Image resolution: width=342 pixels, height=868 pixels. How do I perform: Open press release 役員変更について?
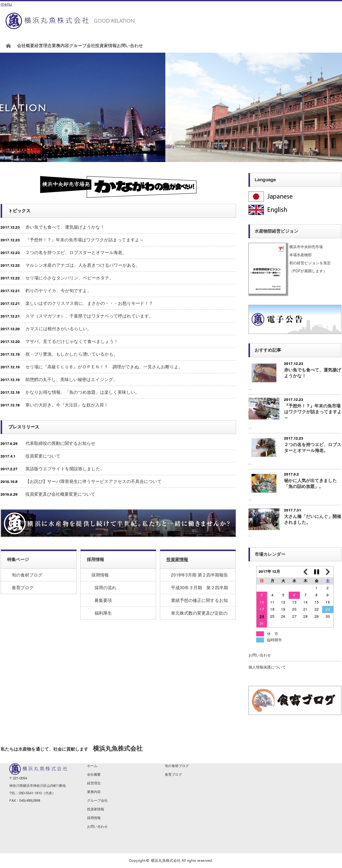(43, 456)
